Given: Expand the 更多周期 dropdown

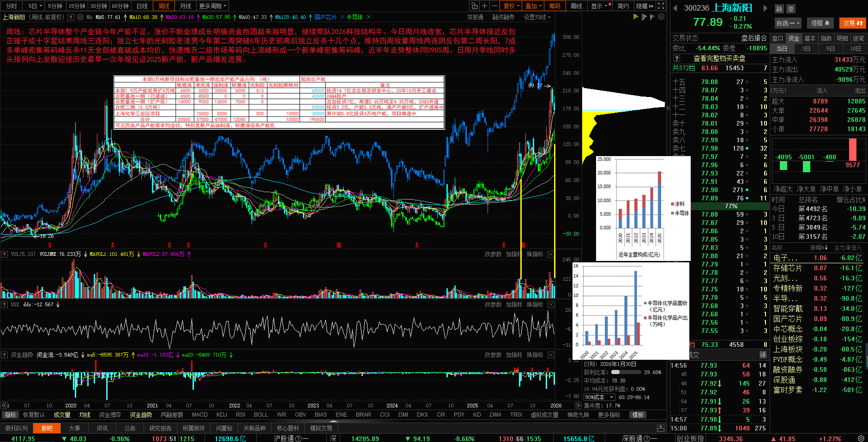Looking at the screenshot, I should 212,6.
